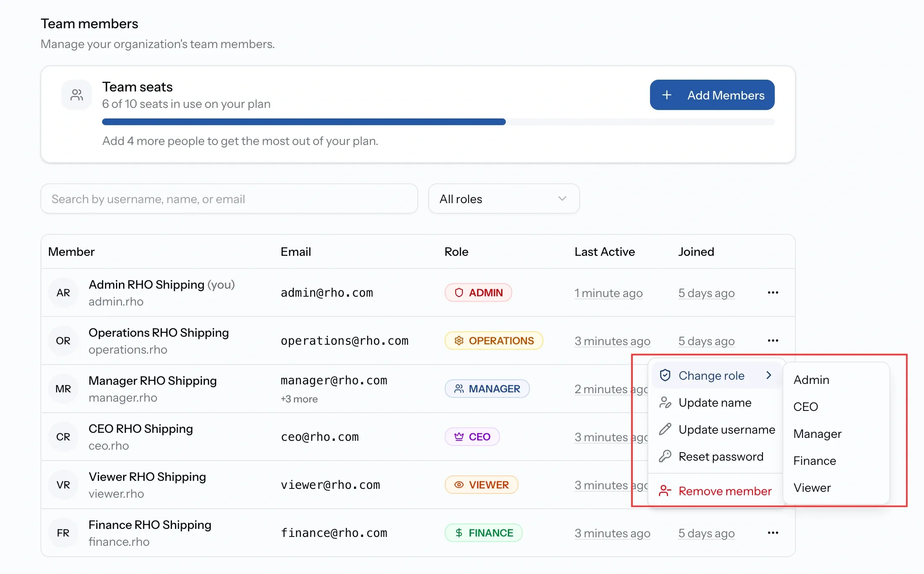This screenshot has width=924, height=574.
Task: Click the manager.rho username
Action: pos(123,397)
